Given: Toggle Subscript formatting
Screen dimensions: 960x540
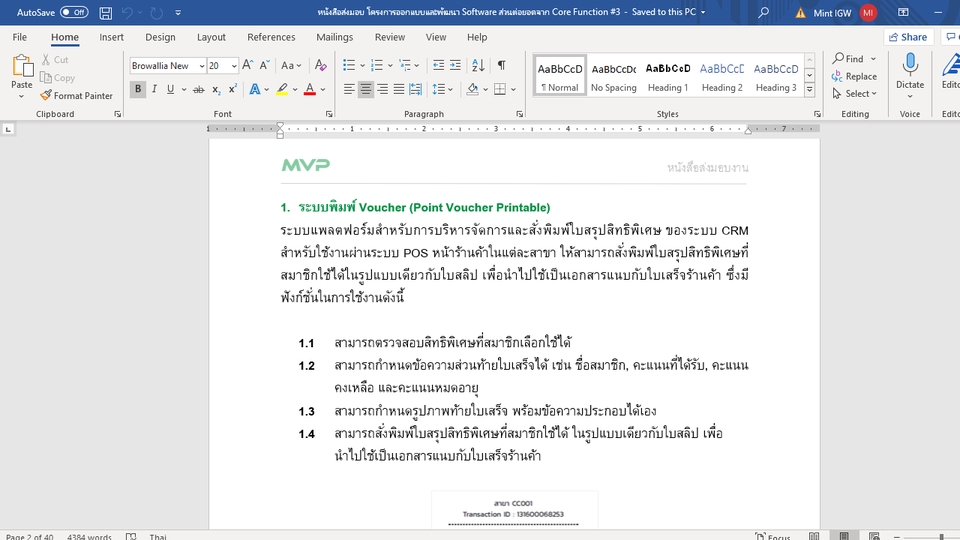Looking at the screenshot, I should (x=216, y=89).
